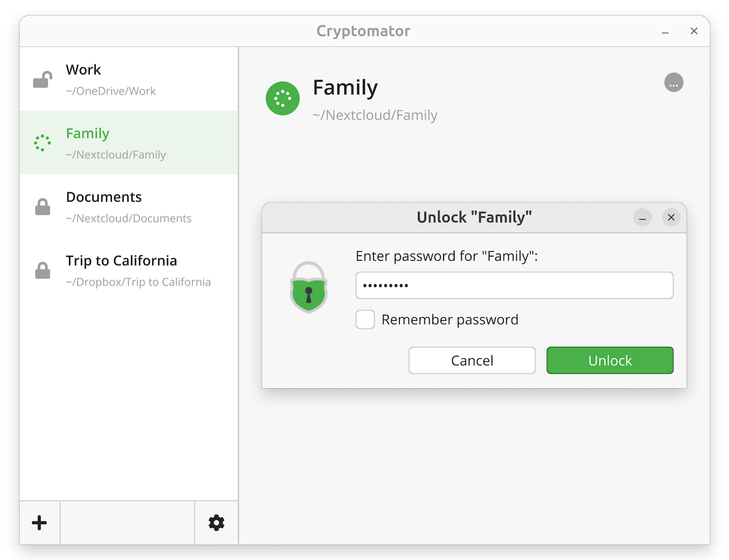The width and height of the screenshot is (729, 560).
Task: Click the unlocked padlock icon beside Work
Action: click(x=42, y=80)
